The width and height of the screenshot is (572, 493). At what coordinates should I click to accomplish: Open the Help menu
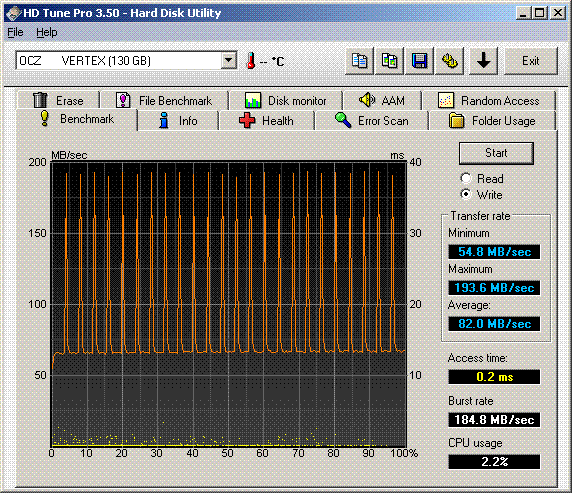pos(47,32)
